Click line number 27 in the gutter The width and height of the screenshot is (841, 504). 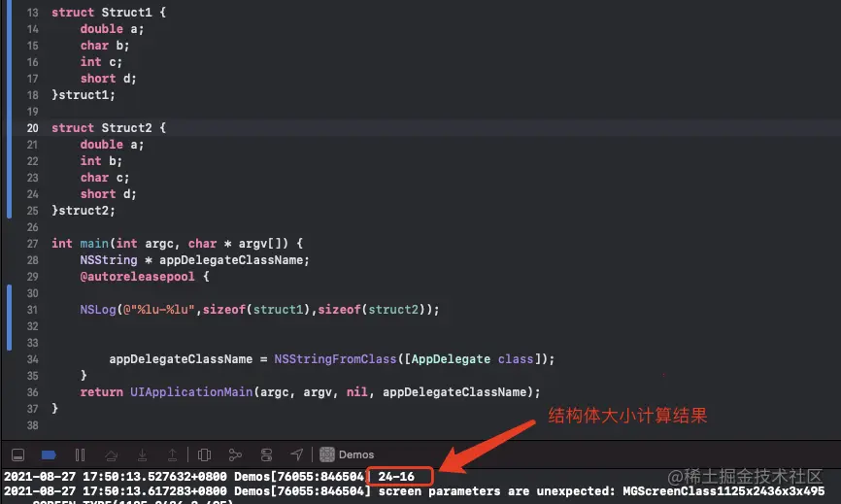click(x=33, y=244)
